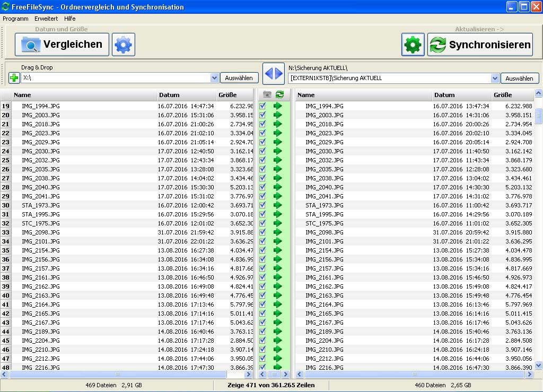Click the right panel horizontal scrollbar thumb
Screen dimensions: 543x392
pos(415,374)
